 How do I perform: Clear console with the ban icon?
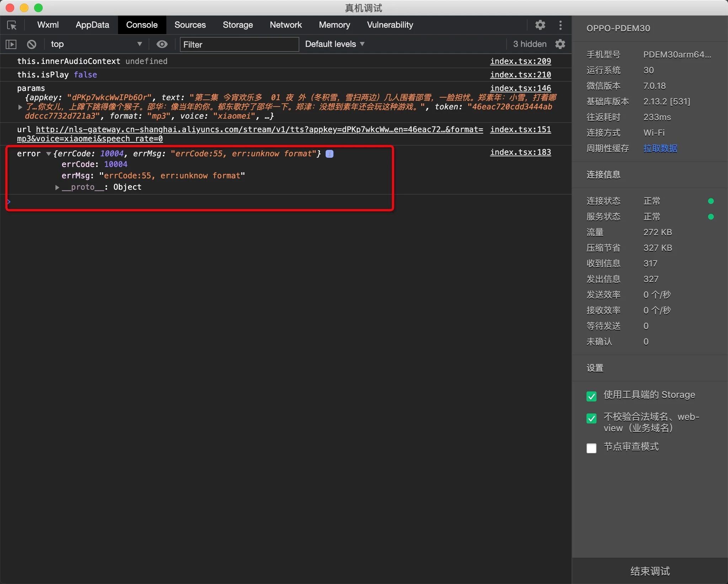(32, 44)
